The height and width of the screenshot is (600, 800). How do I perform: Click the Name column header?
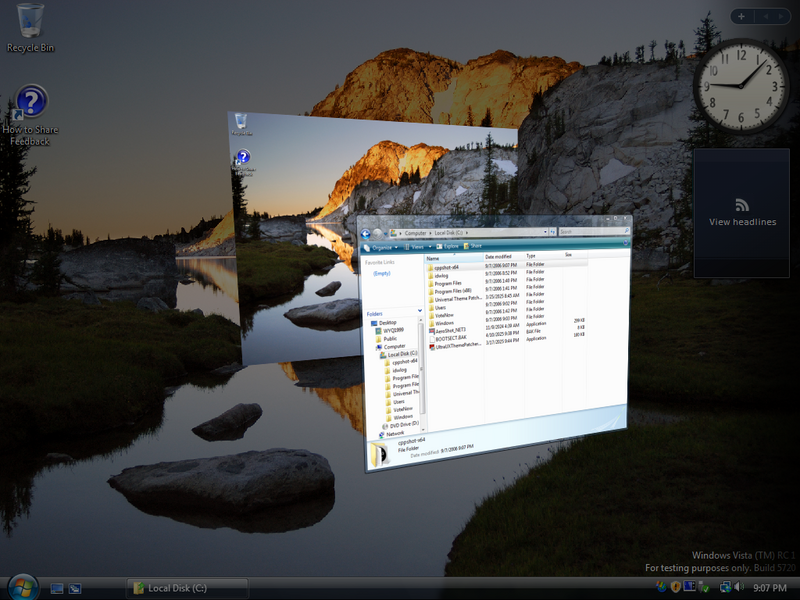pyautogui.click(x=434, y=257)
